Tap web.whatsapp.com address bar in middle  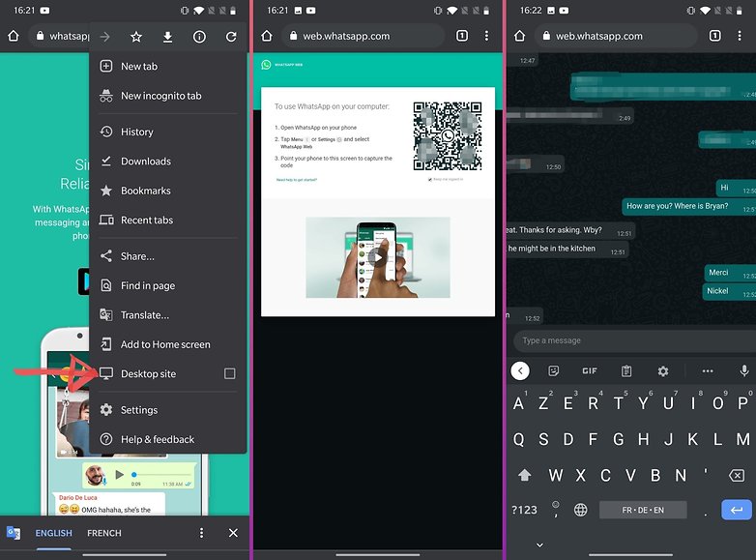364,36
